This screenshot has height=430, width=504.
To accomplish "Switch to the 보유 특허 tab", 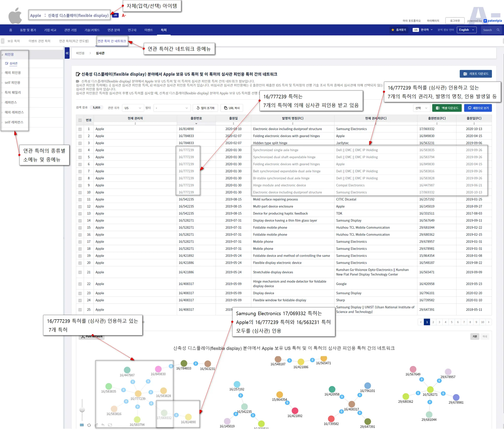I will coord(14,41).
